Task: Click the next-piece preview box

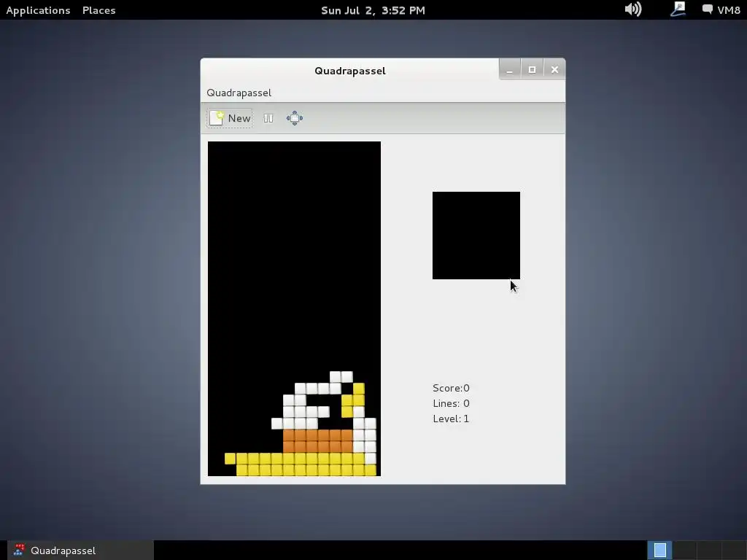Action: pos(476,236)
